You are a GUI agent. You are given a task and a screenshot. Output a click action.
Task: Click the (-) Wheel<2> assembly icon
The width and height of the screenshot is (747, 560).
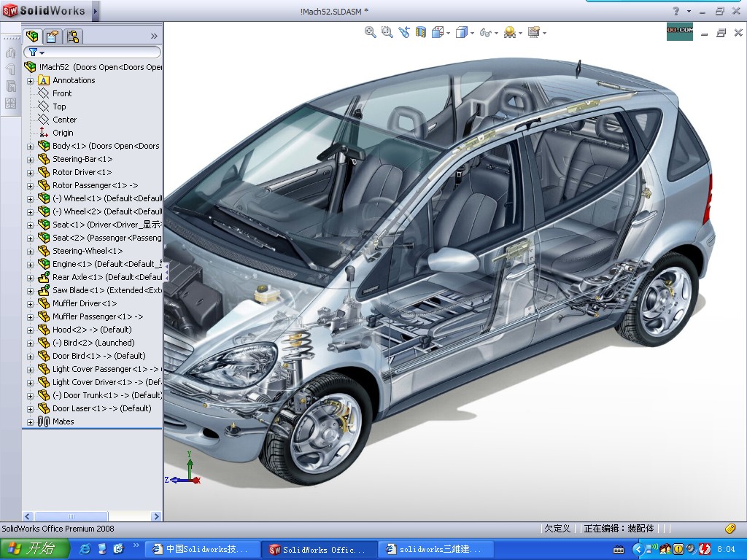44,211
